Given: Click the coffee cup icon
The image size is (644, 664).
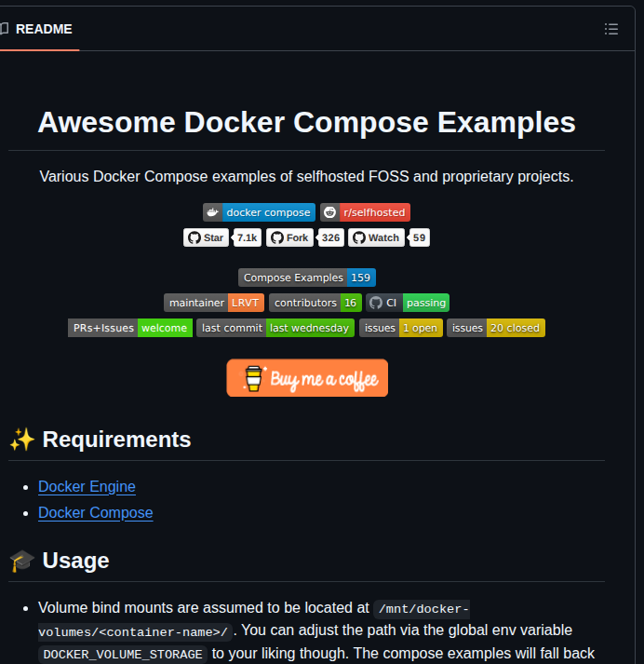Looking at the screenshot, I should tap(253, 378).
